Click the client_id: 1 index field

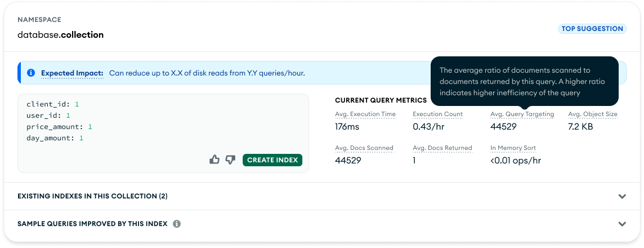pos(52,104)
